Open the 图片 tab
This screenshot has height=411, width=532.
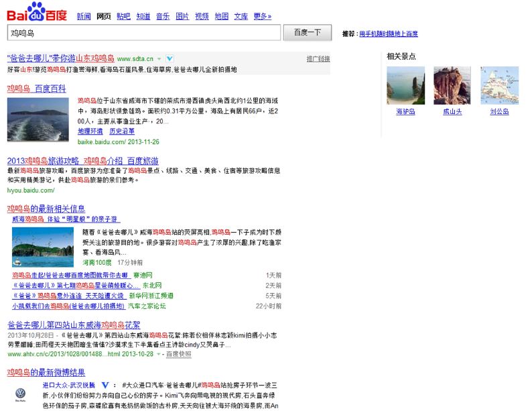coord(182,16)
